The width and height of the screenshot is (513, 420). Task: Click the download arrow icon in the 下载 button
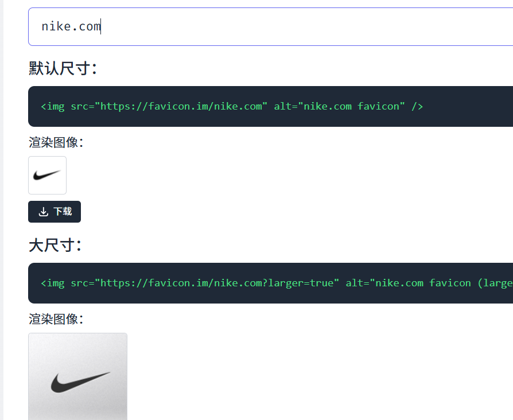[x=43, y=212]
